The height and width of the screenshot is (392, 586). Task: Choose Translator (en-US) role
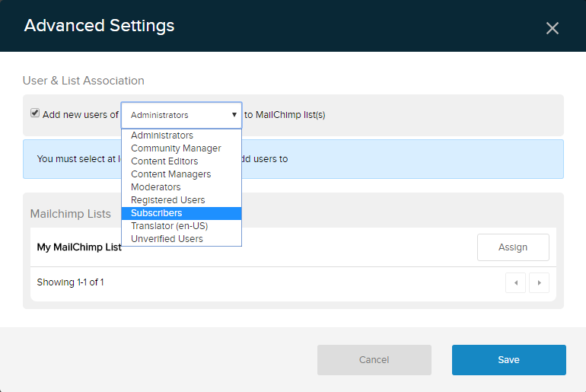pyautogui.click(x=169, y=226)
